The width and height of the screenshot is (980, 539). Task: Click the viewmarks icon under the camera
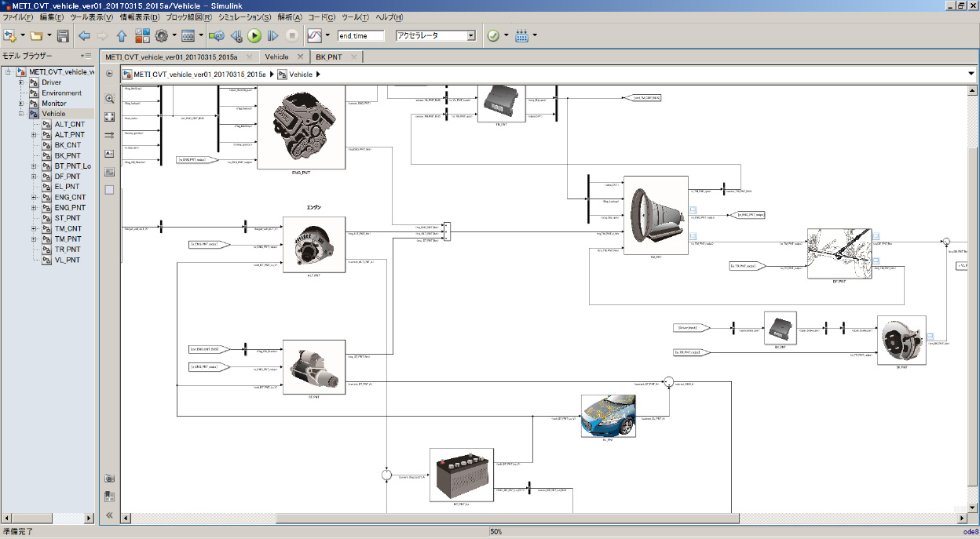pyautogui.click(x=110, y=496)
